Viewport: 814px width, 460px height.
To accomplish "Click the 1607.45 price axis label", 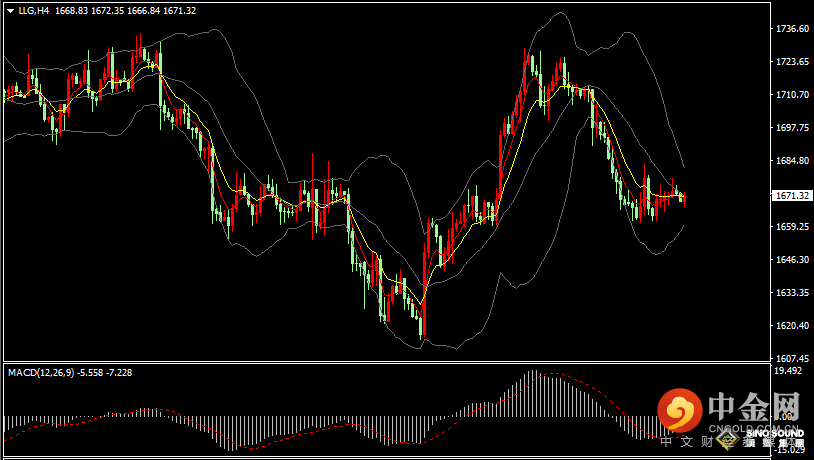I will click(792, 358).
